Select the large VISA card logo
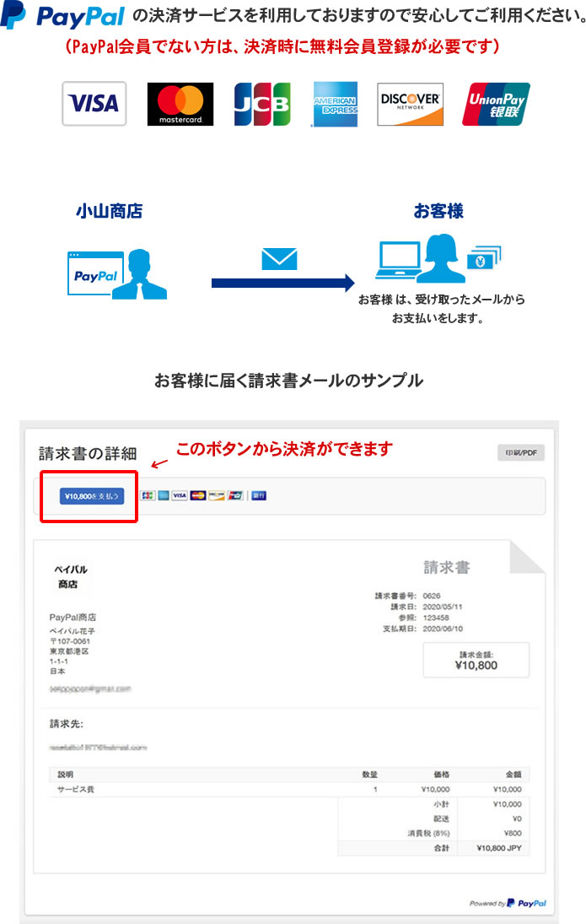Viewport: 586px width, 924px height. [94, 104]
